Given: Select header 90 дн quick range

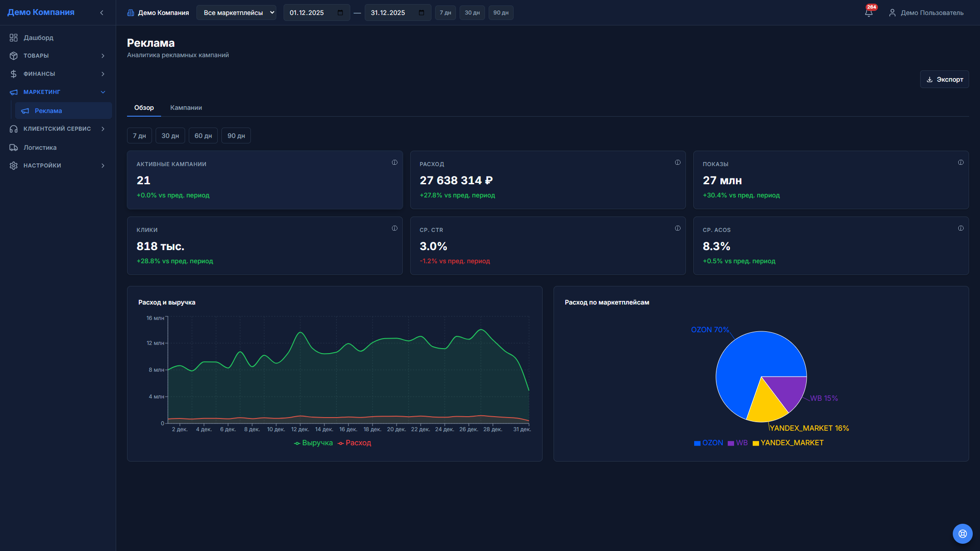Looking at the screenshot, I should pos(501,13).
